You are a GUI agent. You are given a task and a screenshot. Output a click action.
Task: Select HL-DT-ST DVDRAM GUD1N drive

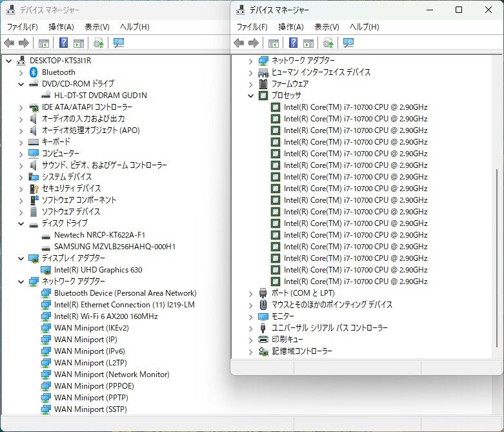100,96
